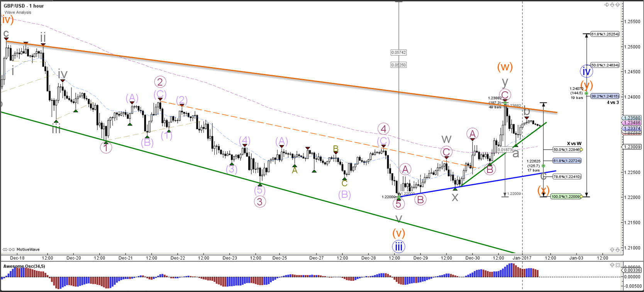Image resolution: width=644 pixels, height=292 pixels.
Task: Select the olive B wave label
Action: [x=336, y=149]
